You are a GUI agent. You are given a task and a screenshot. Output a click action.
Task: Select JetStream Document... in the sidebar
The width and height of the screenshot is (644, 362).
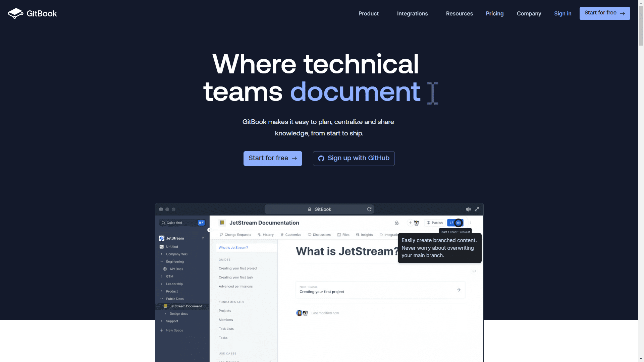(x=182, y=306)
